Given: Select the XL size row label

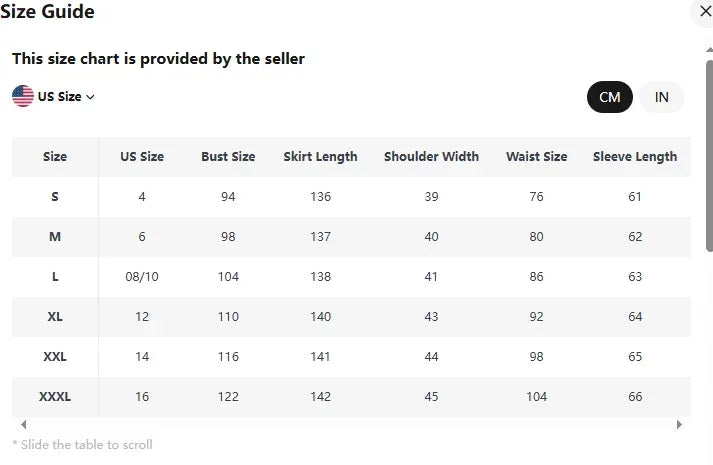Looking at the screenshot, I should 55,317.
